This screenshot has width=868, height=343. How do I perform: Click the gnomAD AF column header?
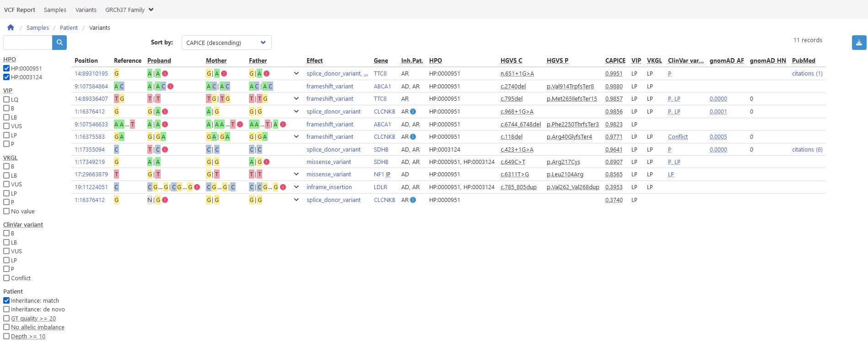point(727,60)
